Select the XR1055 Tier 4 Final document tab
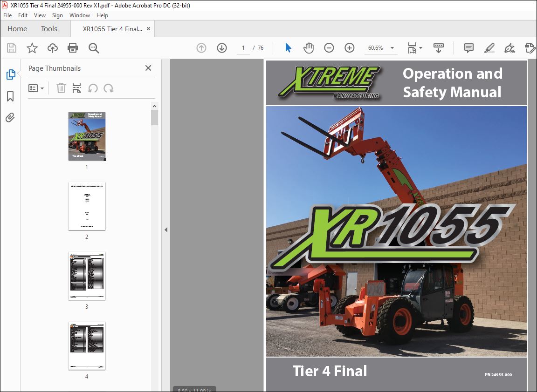The width and height of the screenshot is (537, 392). (112, 29)
